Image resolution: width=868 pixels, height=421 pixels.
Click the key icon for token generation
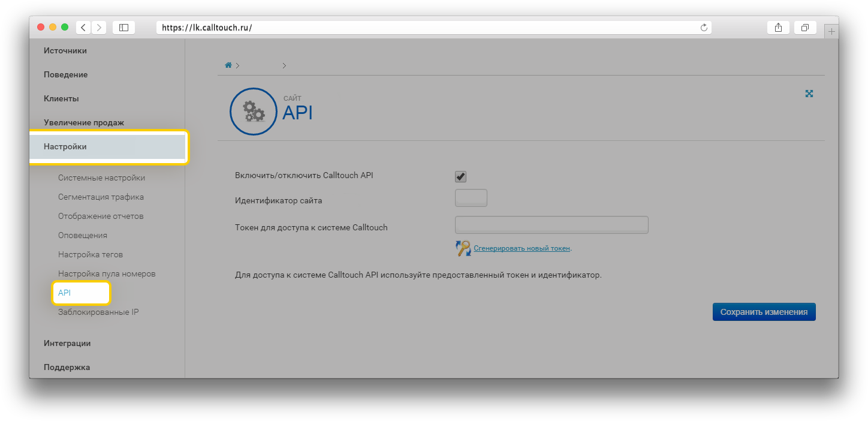tap(463, 248)
